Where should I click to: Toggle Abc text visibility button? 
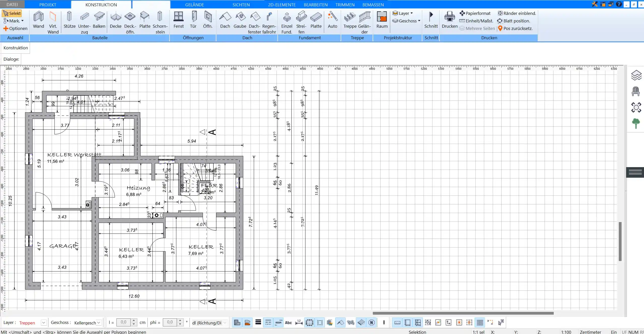pyautogui.click(x=288, y=322)
